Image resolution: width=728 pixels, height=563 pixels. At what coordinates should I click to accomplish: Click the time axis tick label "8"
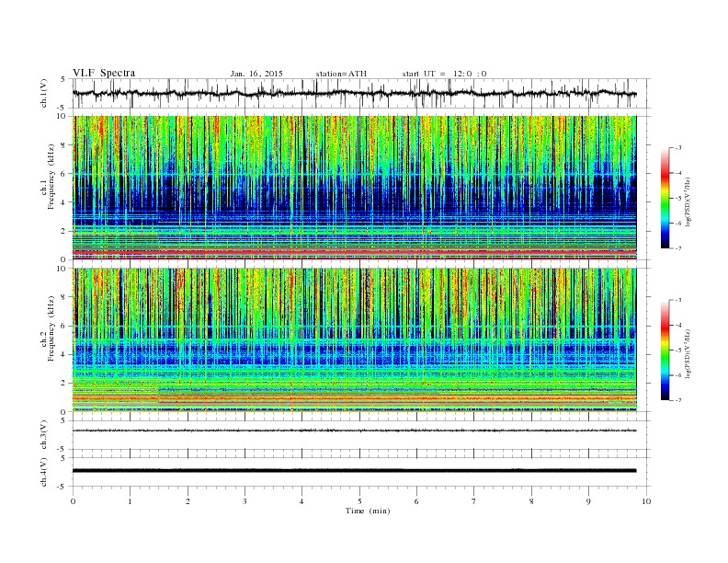(531, 501)
